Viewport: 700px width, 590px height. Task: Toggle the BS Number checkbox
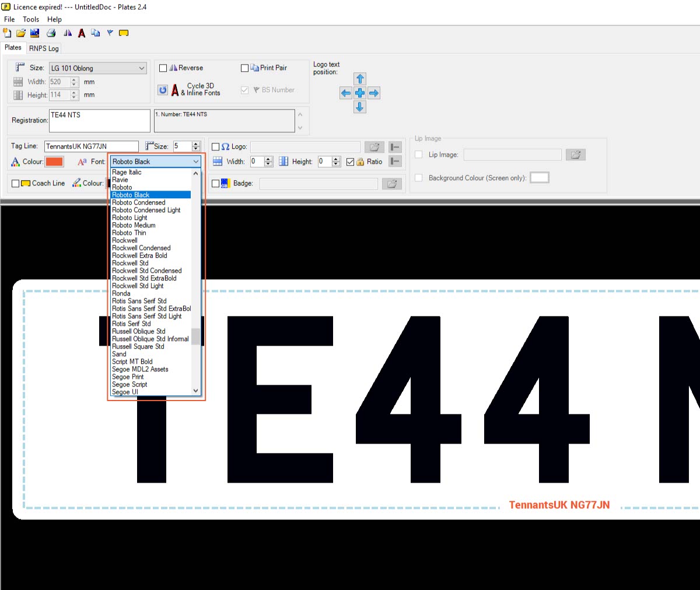pos(245,90)
